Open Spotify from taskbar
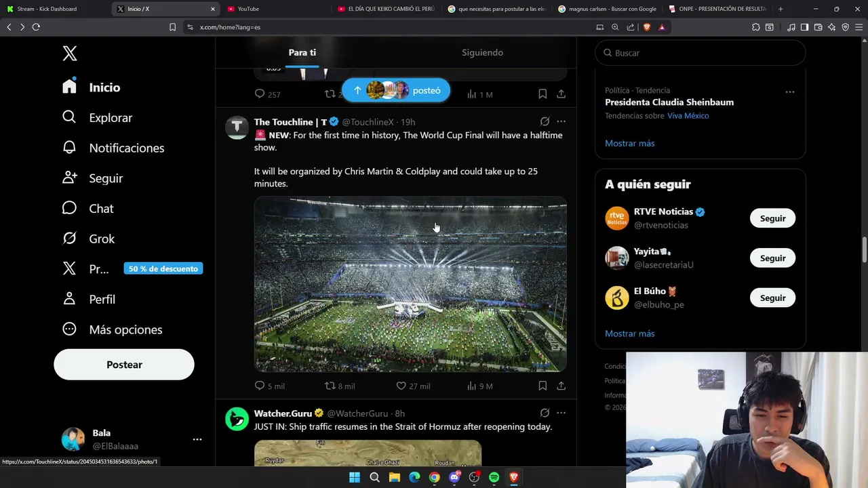The width and height of the screenshot is (868, 488). [494, 477]
